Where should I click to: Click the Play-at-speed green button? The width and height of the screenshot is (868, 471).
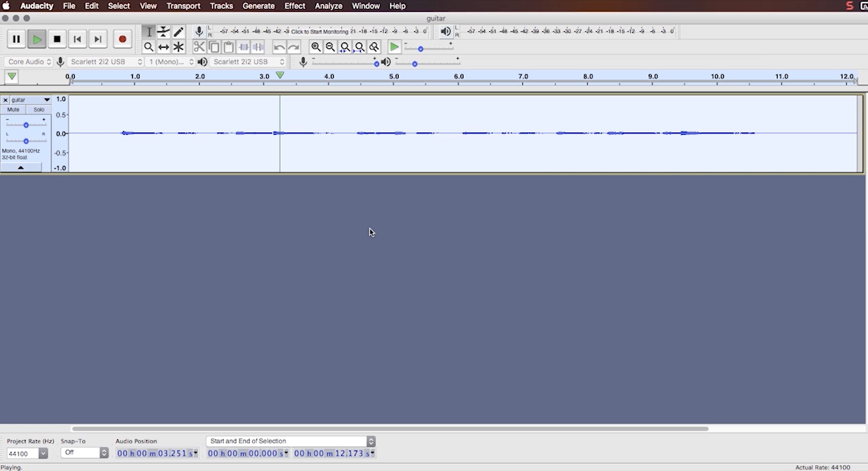(x=394, y=47)
